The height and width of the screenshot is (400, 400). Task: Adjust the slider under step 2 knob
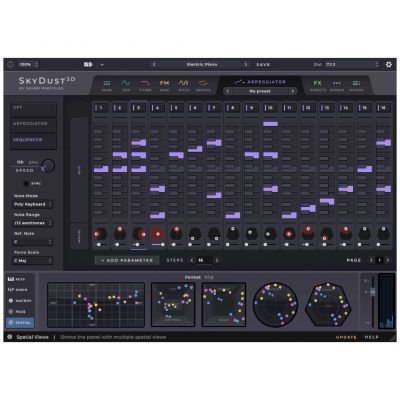(x=120, y=245)
